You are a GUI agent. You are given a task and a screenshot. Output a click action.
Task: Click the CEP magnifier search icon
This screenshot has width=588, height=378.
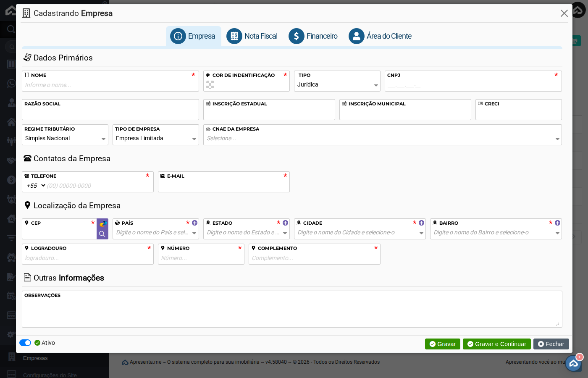(x=102, y=234)
